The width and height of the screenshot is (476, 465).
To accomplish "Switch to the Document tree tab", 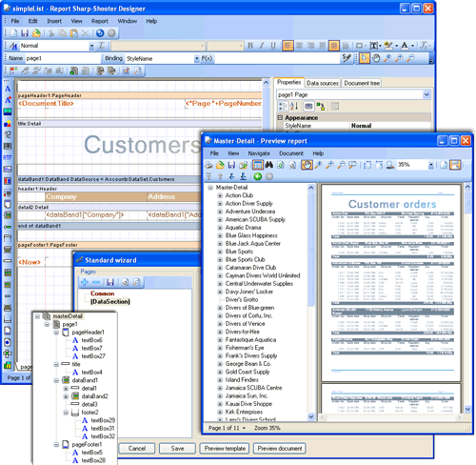I will click(x=362, y=83).
